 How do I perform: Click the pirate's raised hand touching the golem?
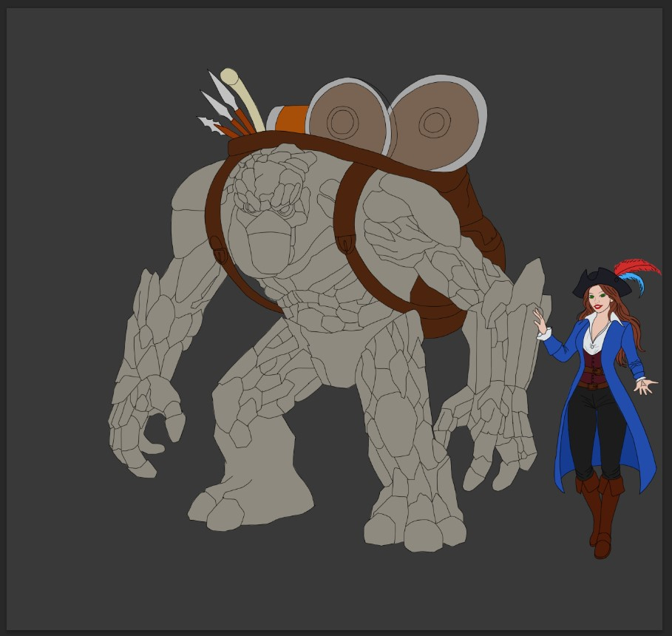[540, 322]
